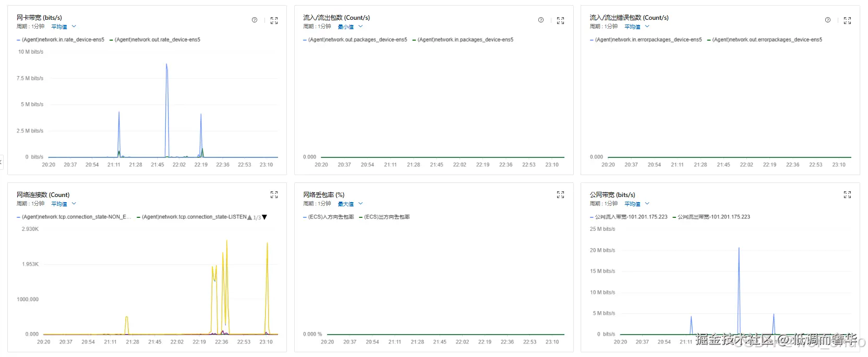Click 1.953K axis label in 网络连接数

point(30,264)
